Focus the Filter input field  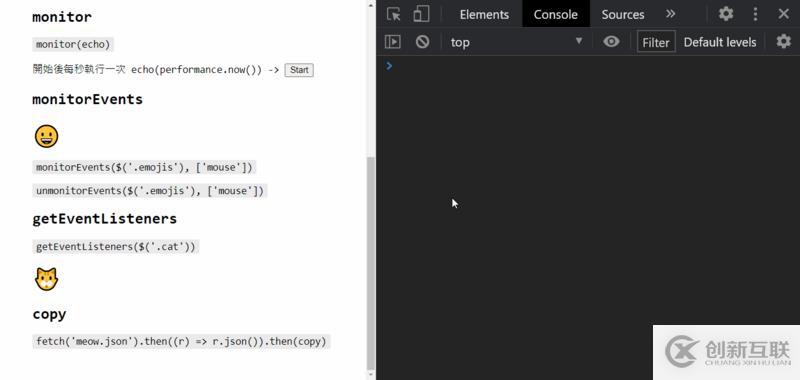(x=656, y=42)
